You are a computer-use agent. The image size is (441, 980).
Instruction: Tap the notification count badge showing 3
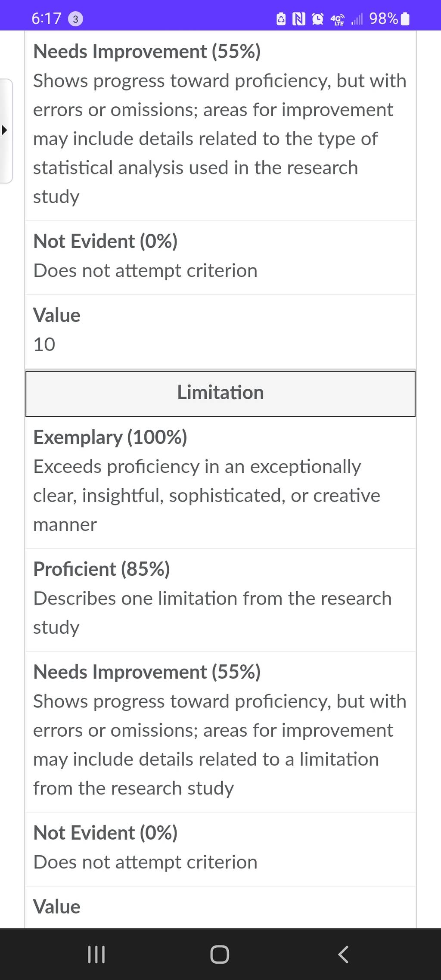pos(76,19)
